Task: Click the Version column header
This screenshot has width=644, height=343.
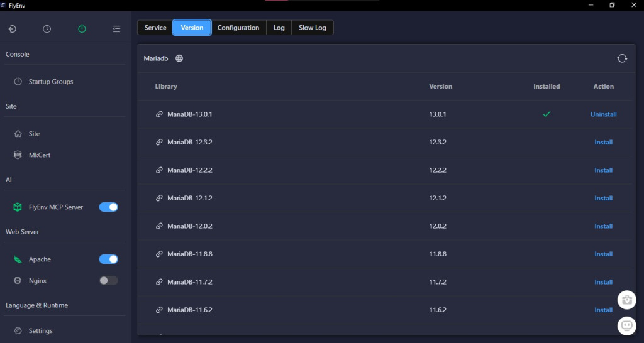Action: point(441,87)
